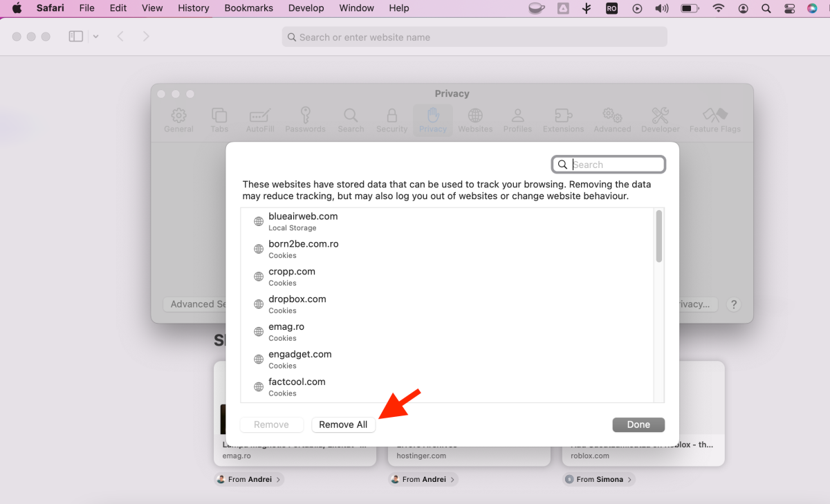Select emag.ro entry in the list

coord(286,331)
